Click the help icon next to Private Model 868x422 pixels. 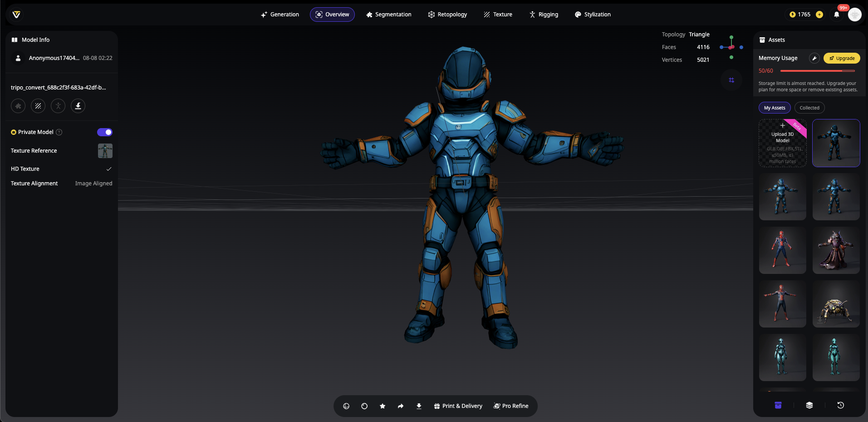[59, 132]
